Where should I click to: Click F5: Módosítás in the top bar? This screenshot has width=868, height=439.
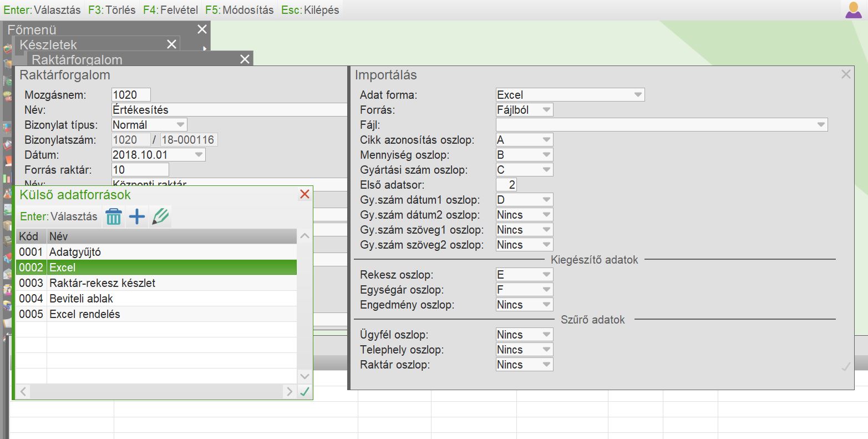tap(239, 10)
